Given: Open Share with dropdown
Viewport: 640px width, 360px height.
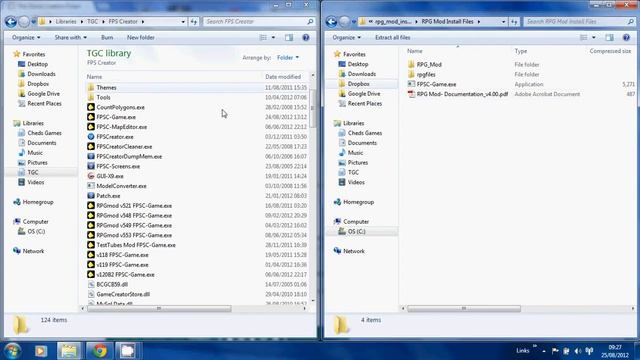Looking at the screenshot, I should 71,38.
